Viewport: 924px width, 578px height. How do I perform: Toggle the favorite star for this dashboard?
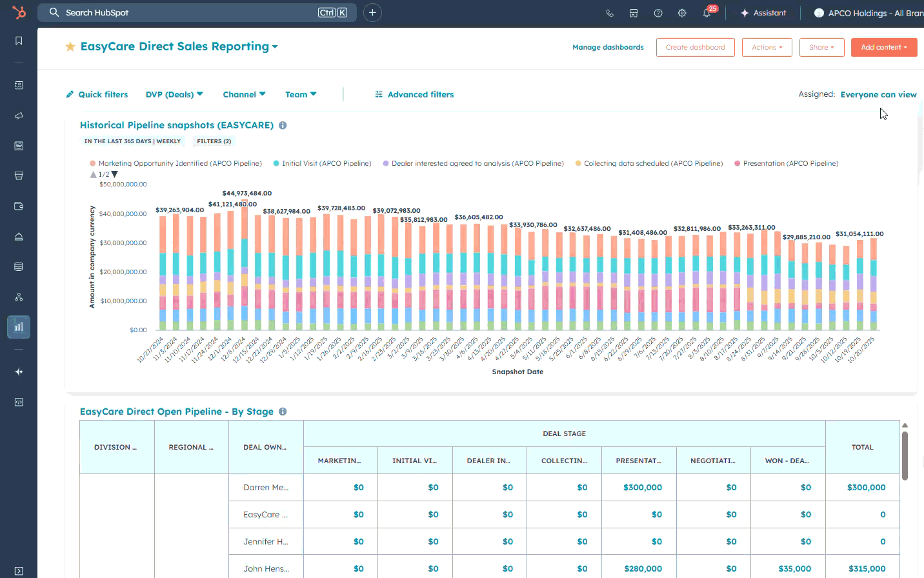click(70, 46)
